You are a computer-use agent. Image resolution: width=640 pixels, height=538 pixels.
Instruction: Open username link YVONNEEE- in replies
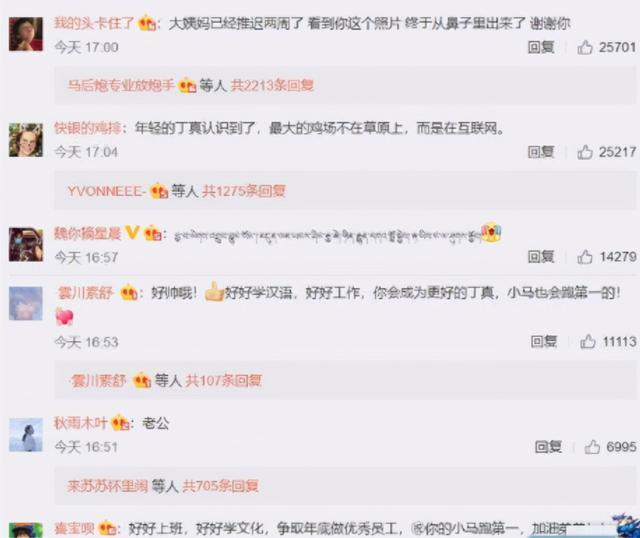(107, 191)
